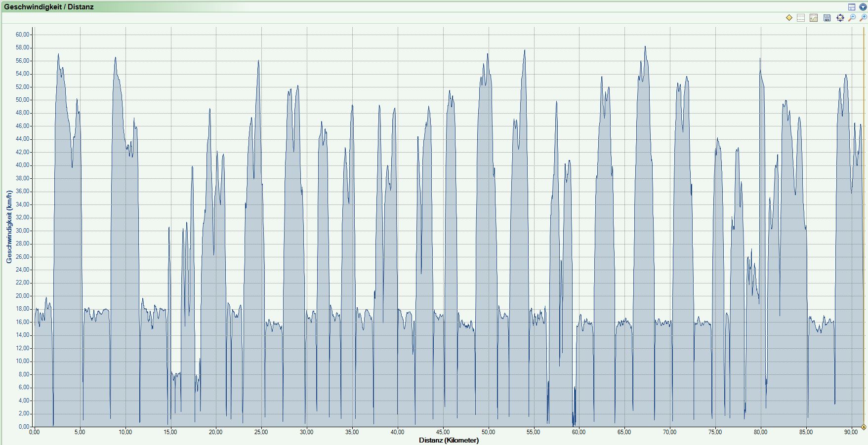The image size is (868, 445).
Task: Click the 60,00 label on the speed axis
Action: coord(23,35)
